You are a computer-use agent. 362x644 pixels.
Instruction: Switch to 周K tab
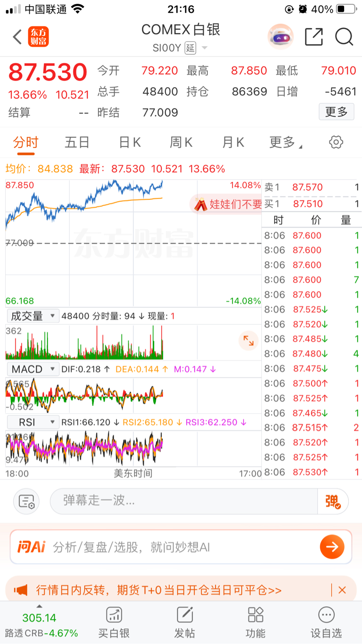pos(181,142)
